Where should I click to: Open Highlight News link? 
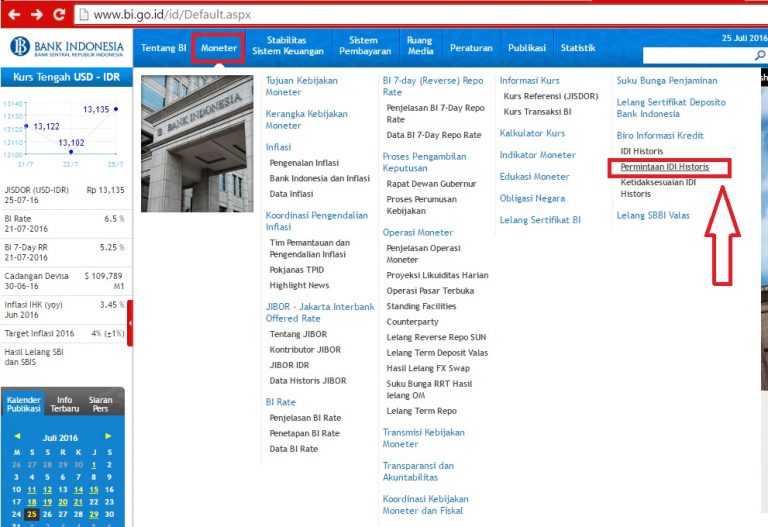pos(299,285)
